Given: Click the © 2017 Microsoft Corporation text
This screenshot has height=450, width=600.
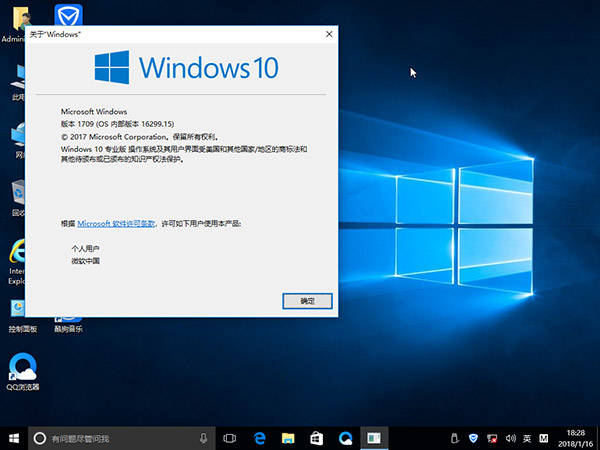Looking at the screenshot, I should tap(140, 137).
